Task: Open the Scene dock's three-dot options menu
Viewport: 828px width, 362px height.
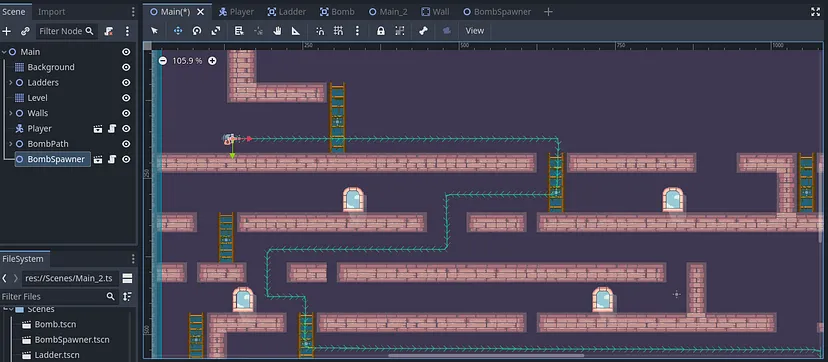Action: point(127,31)
